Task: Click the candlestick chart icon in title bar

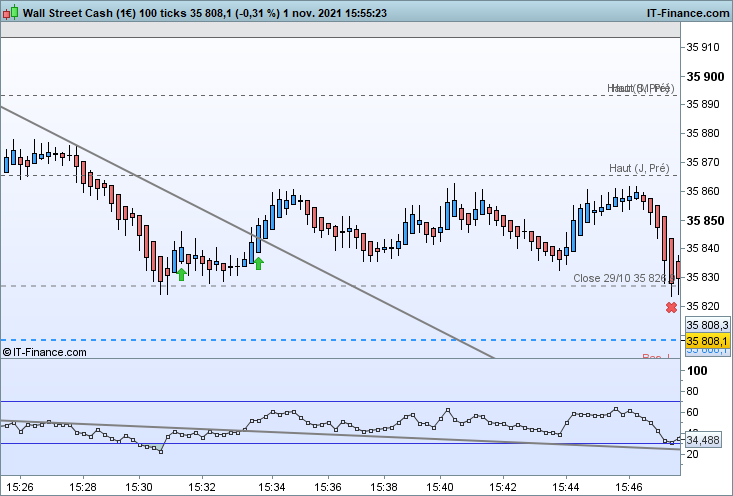Action: click(10, 13)
